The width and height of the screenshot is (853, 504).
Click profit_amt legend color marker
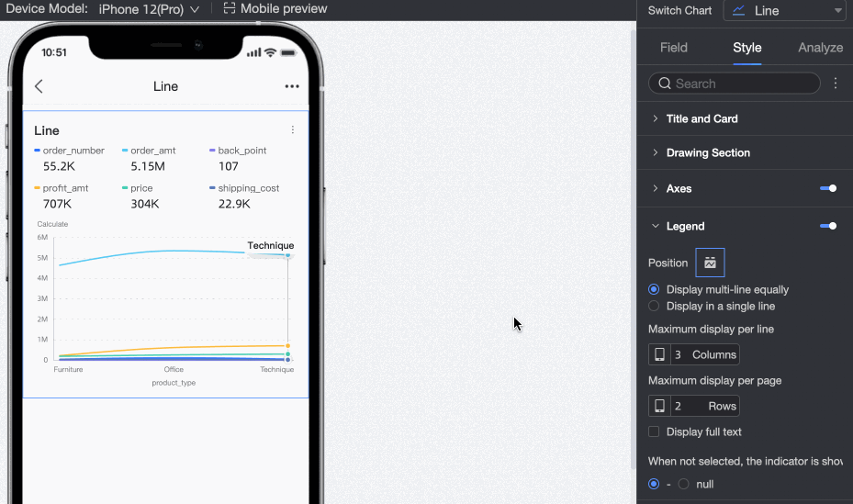(37, 188)
